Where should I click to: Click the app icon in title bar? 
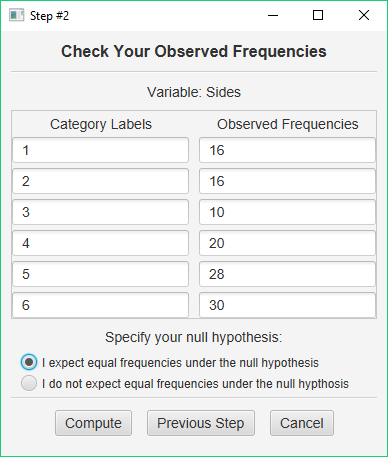pyautogui.click(x=16, y=15)
